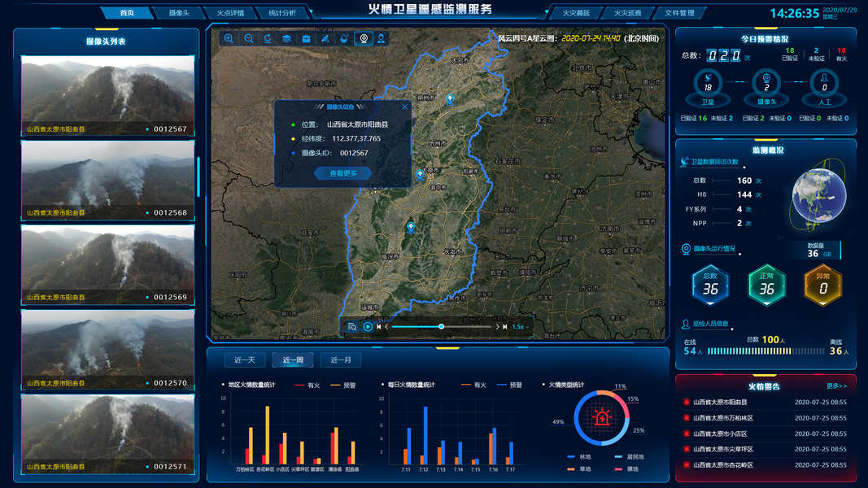
Task: Switch to the 首页 tab
Action: (127, 13)
